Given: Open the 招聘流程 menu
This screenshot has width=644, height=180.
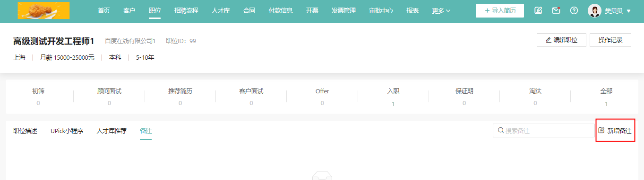Looking at the screenshot, I should (186, 10).
